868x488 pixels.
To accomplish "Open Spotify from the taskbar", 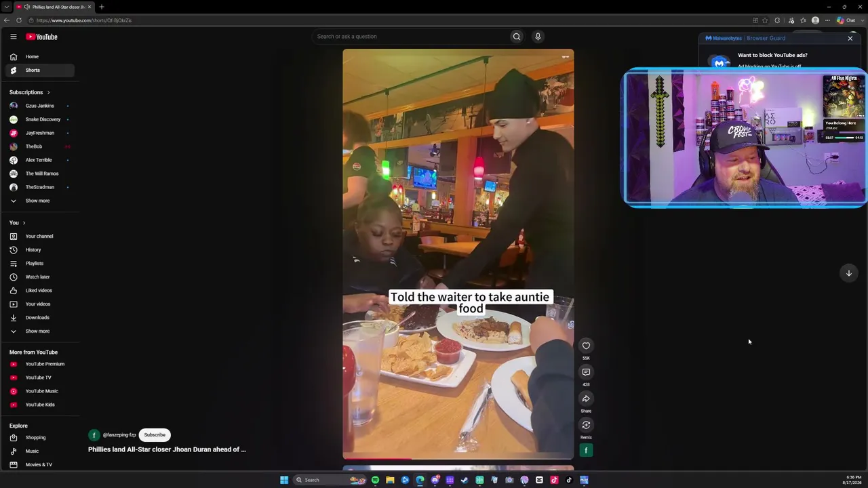I will [375, 480].
